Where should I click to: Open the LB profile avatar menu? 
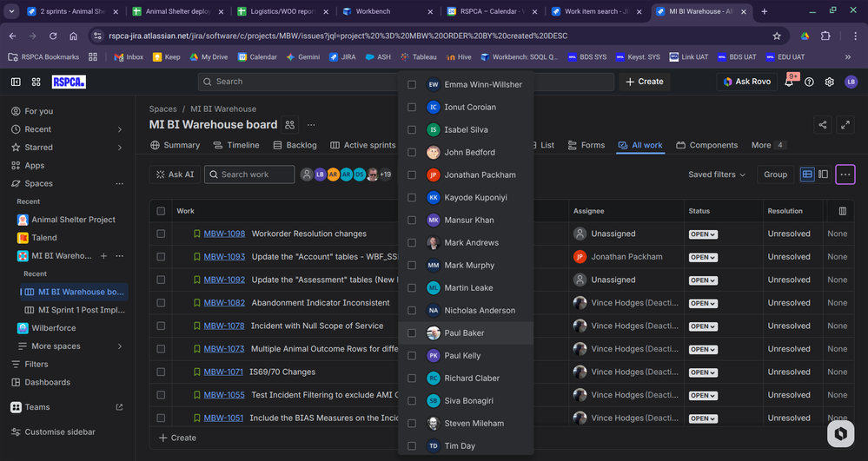(x=851, y=82)
